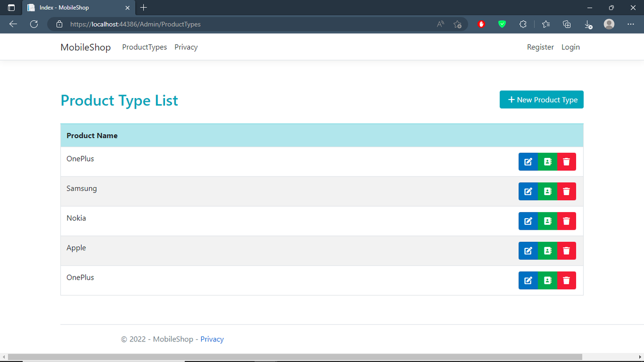Add this page to favorites
This screenshot has height=362, width=644.
tap(457, 24)
